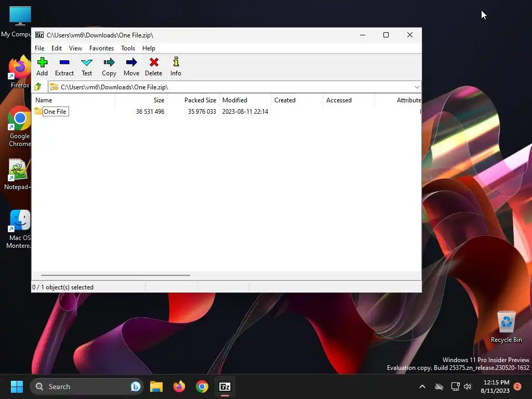
Task: Choose the Move toolbar icon
Action: pos(131,67)
